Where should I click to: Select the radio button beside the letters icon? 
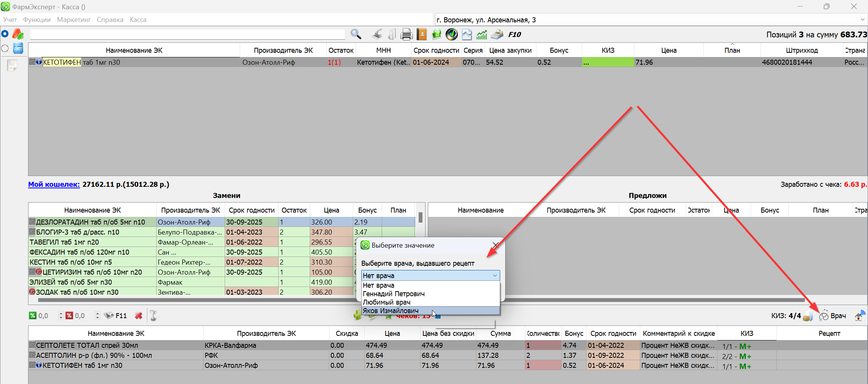pos(5,34)
